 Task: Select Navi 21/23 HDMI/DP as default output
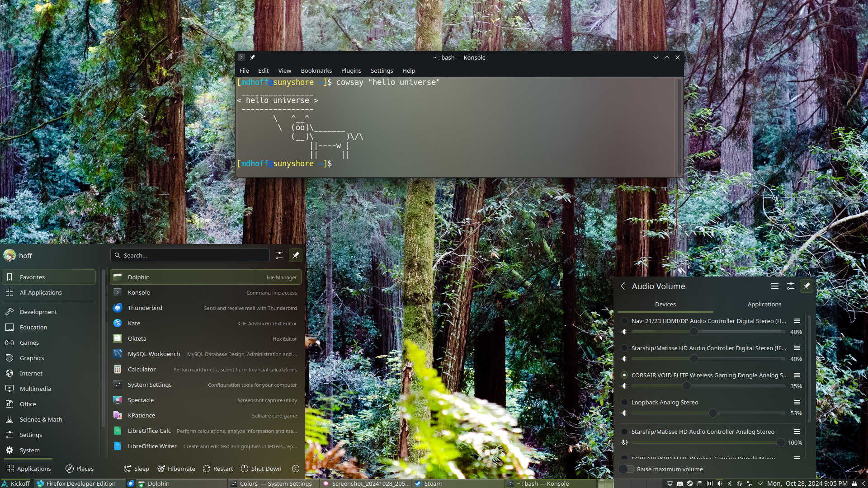(624, 321)
